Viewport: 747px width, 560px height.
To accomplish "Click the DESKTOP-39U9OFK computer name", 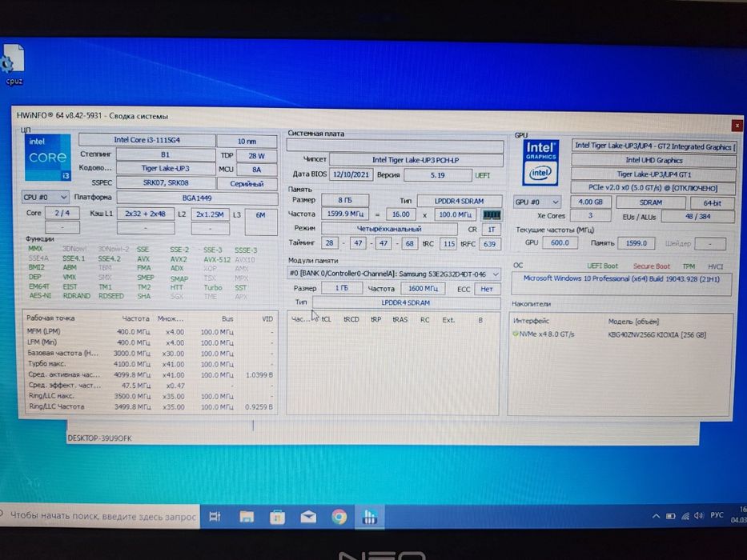I will coord(99,438).
